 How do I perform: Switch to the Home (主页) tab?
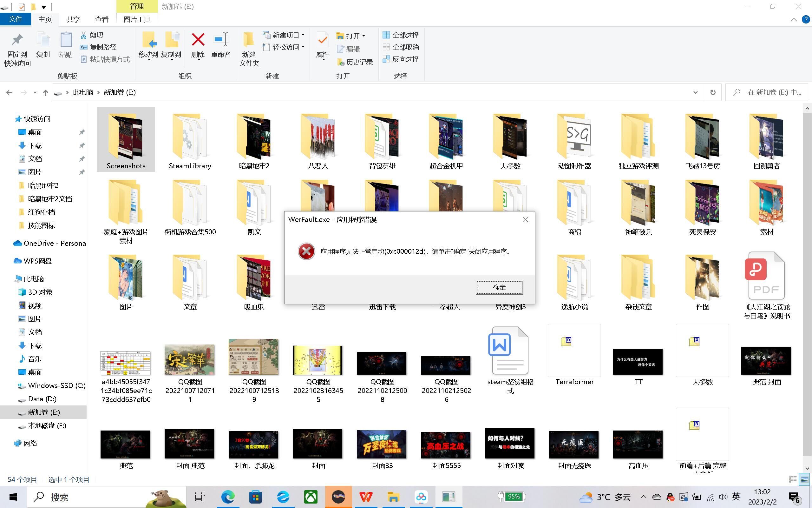coord(45,19)
